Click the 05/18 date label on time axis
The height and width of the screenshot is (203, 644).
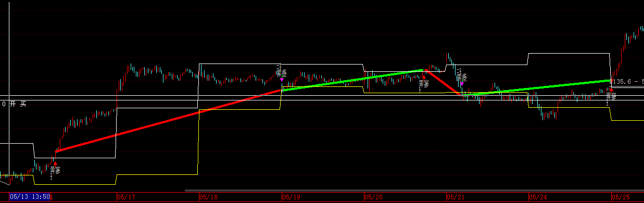(208, 197)
